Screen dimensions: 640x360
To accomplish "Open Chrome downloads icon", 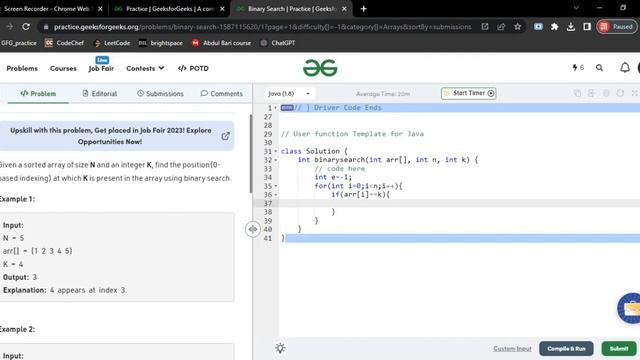I will point(571,27).
